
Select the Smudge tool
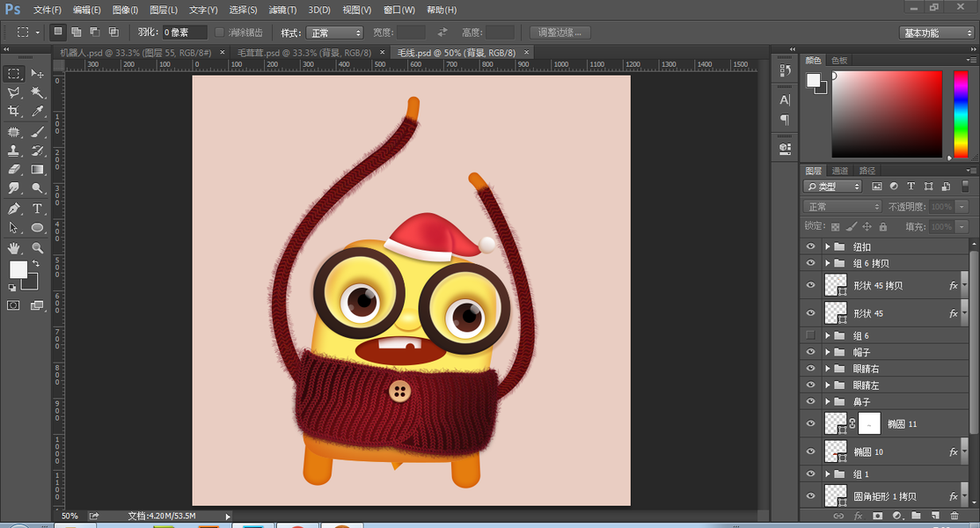coord(14,188)
